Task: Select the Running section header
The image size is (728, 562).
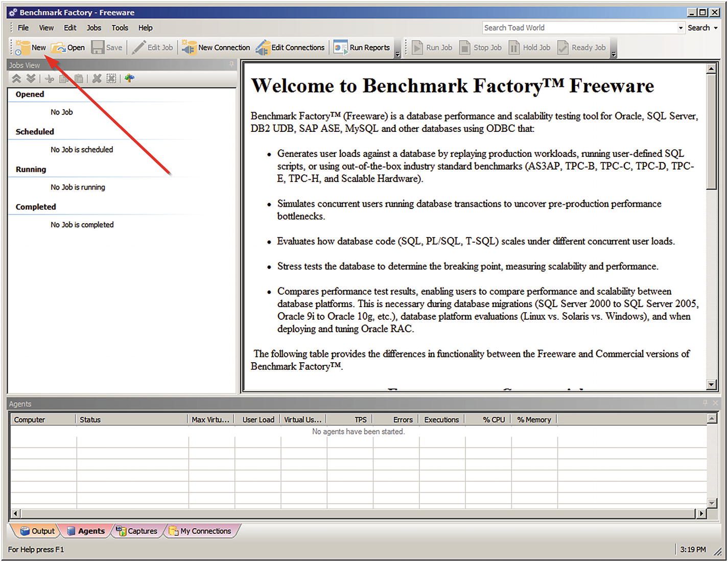Action: [31, 169]
